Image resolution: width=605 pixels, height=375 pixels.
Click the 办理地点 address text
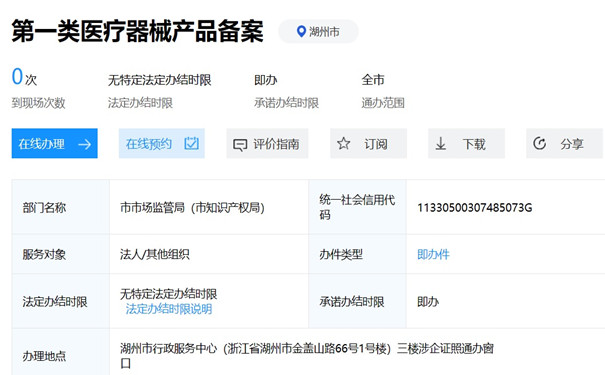tap(307, 355)
